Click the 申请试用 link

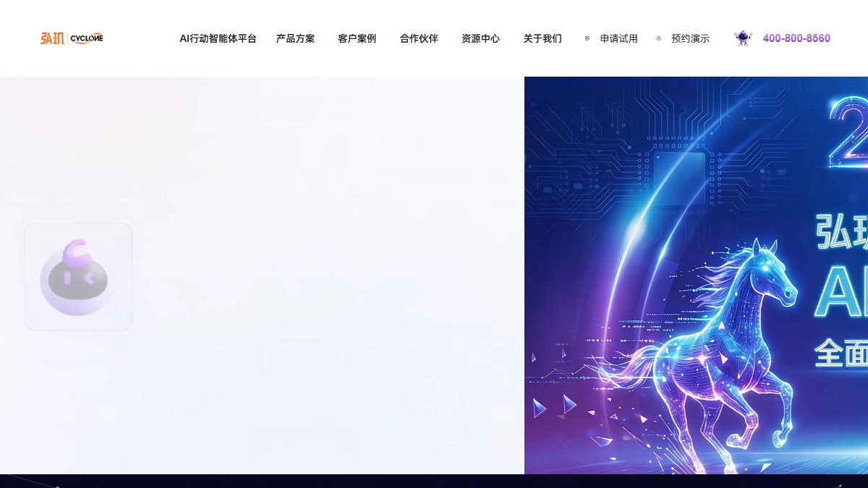619,38
